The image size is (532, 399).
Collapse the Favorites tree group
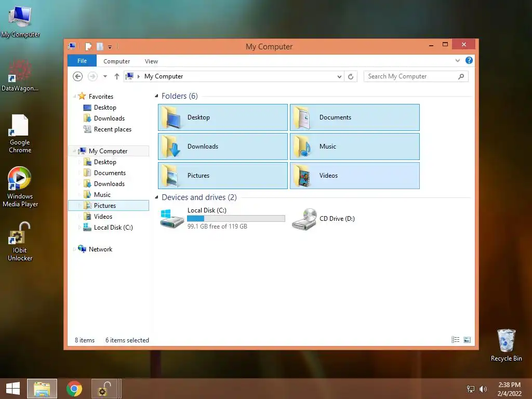point(75,96)
